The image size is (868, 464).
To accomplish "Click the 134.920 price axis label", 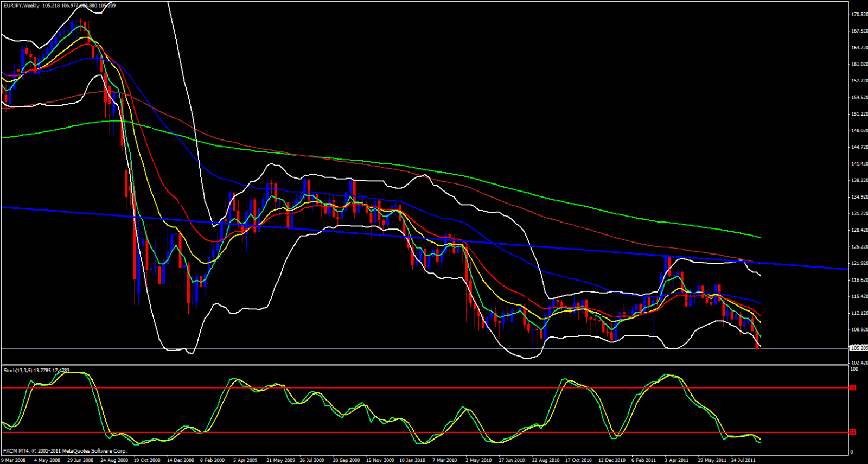I will pyautogui.click(x=859, y=197).
